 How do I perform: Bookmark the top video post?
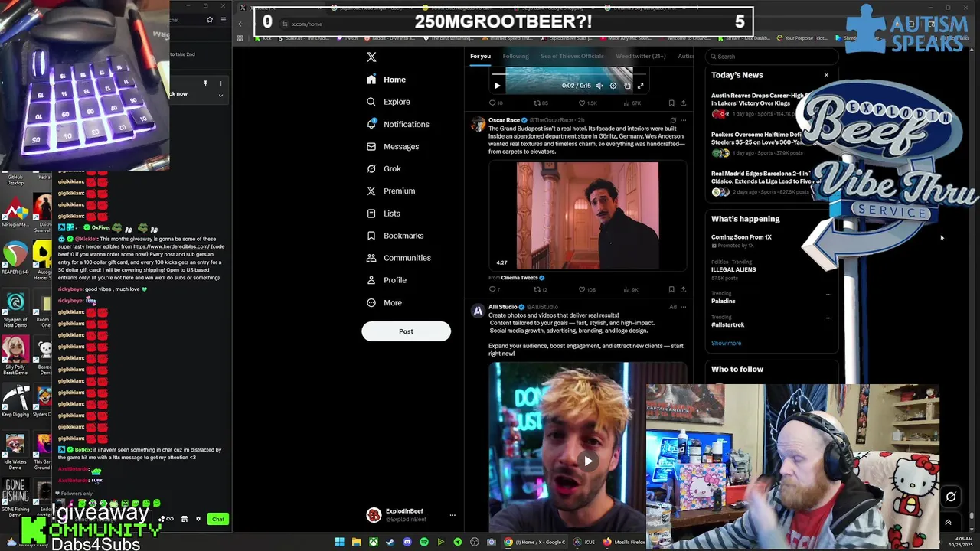[x=671, y=103]
